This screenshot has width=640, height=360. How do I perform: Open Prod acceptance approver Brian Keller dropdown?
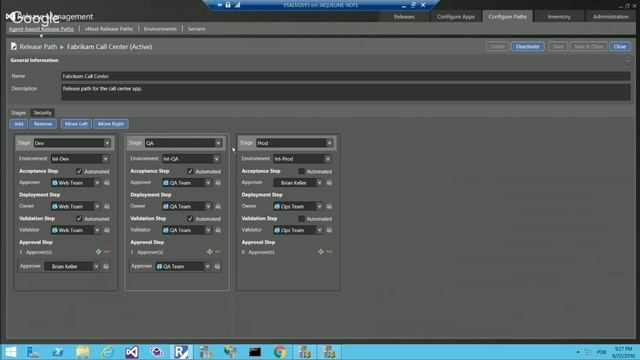pos(319,183)
